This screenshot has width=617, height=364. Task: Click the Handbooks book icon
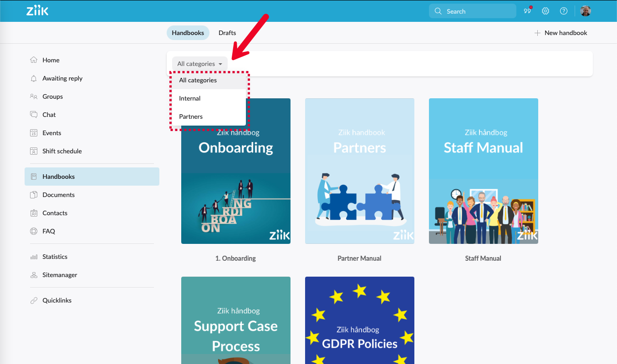[34, 177]
